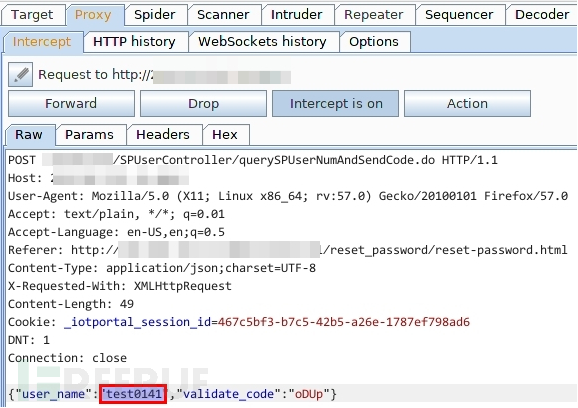
Task: Forward the intercepted request
Action: point(71,104)
